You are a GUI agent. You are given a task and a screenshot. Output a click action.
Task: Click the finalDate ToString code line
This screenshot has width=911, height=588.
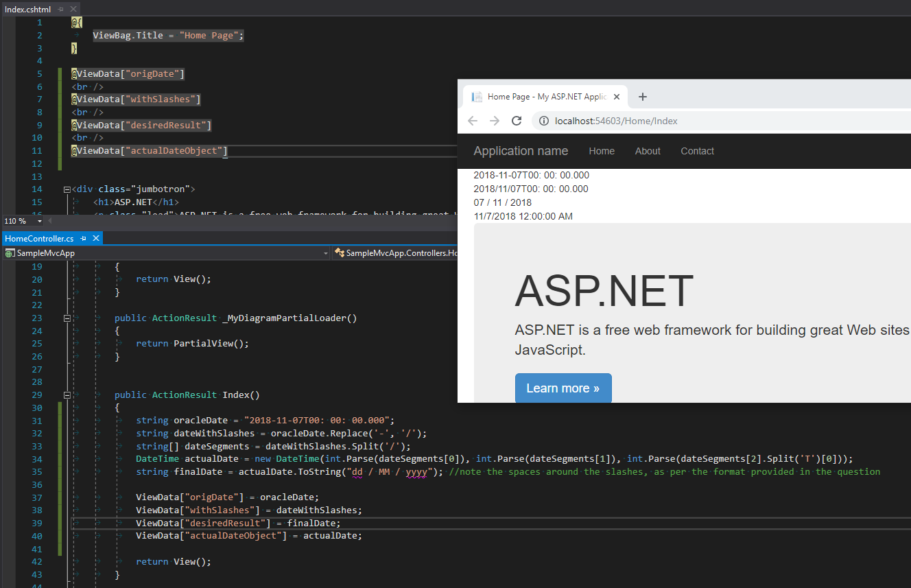pyautogui.click(x=508, y=472)
